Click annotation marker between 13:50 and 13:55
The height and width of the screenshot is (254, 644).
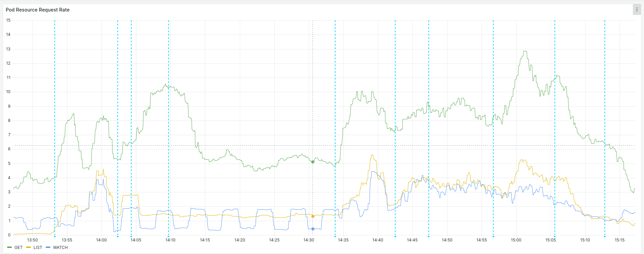[55, 236]
